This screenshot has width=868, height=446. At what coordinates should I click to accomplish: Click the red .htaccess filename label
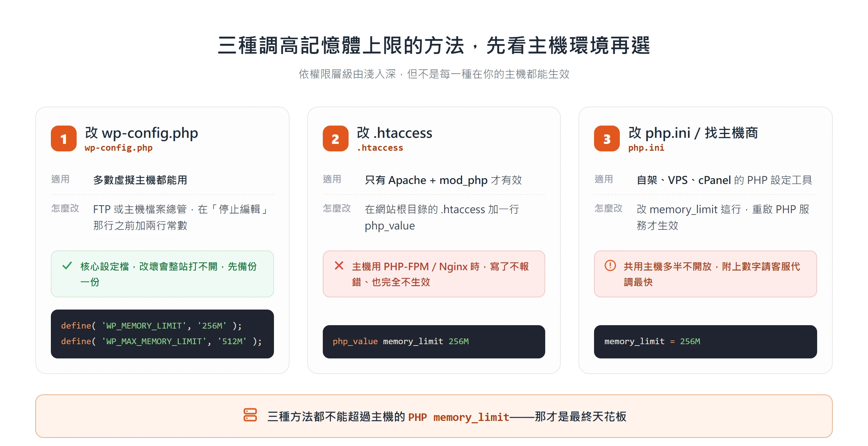pyautogui.click(x=380, y=148)
